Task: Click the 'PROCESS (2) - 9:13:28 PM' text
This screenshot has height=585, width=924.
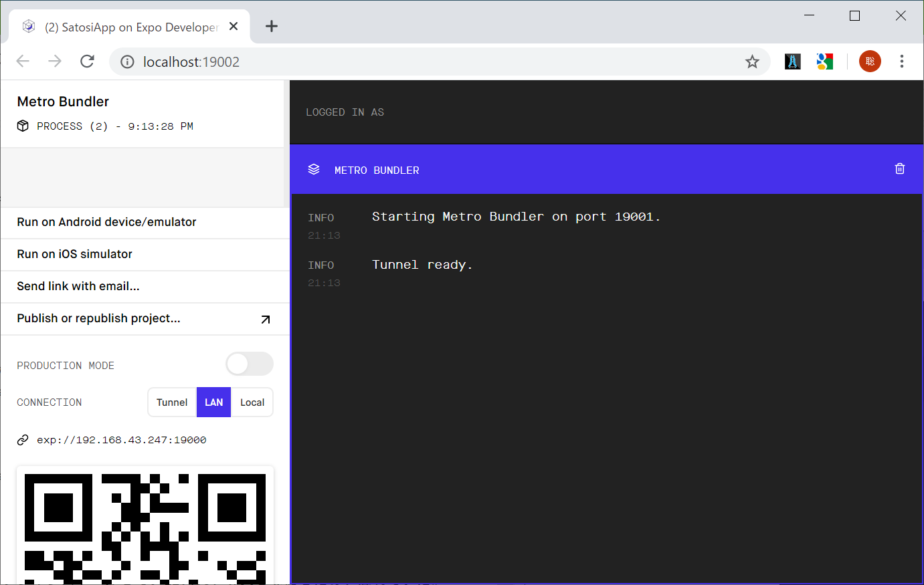Action: click(x=115, y=126)
